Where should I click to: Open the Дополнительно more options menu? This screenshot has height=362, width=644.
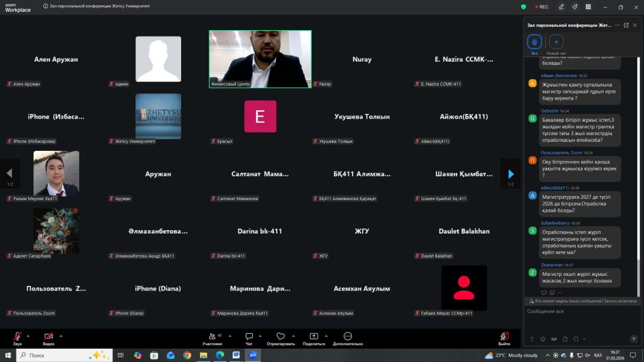348,337
